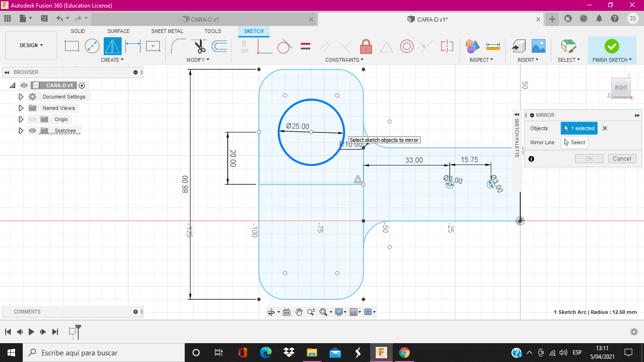Collapse the CARA-D v1 root node
The width and height of the screenshot is (644, 362).
coord(12,85)
